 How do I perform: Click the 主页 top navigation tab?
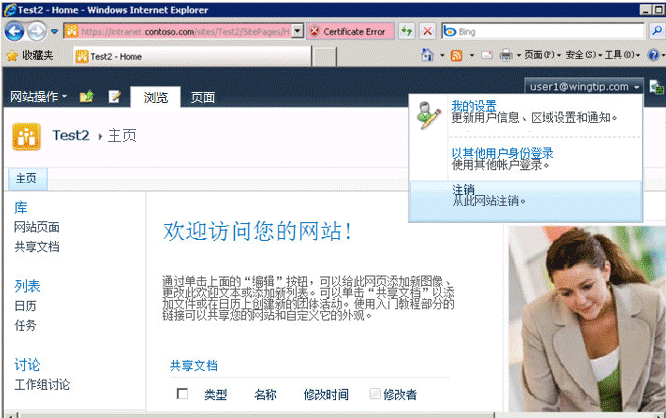(x=27, y=178)
